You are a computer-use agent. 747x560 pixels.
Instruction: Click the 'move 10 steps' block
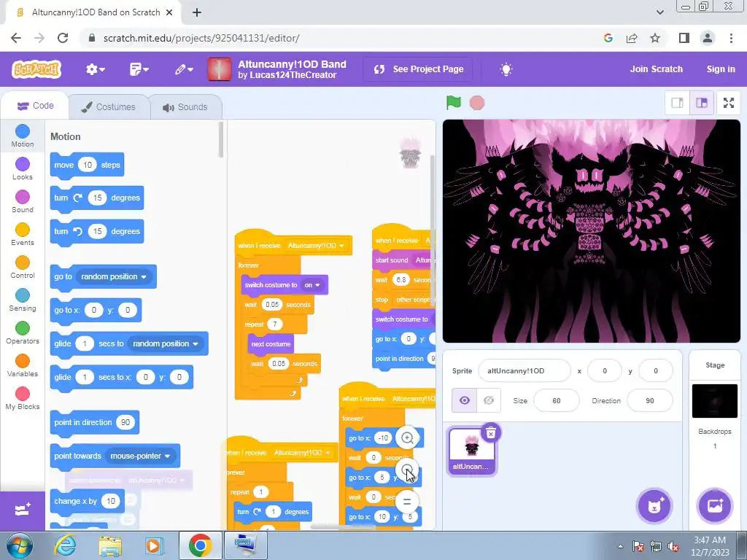coord(87,166)
